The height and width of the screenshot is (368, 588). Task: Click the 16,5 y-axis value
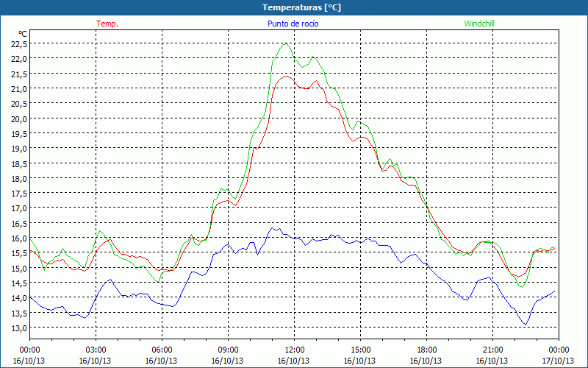[20, 224]
